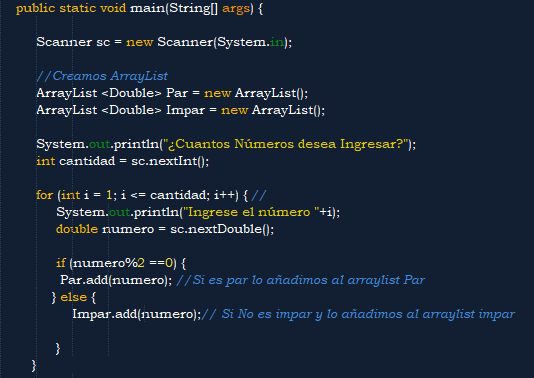This screenshot has height=378, width=534.
Task: Click the 'args' parameter name in main
Action: point(236,9)
